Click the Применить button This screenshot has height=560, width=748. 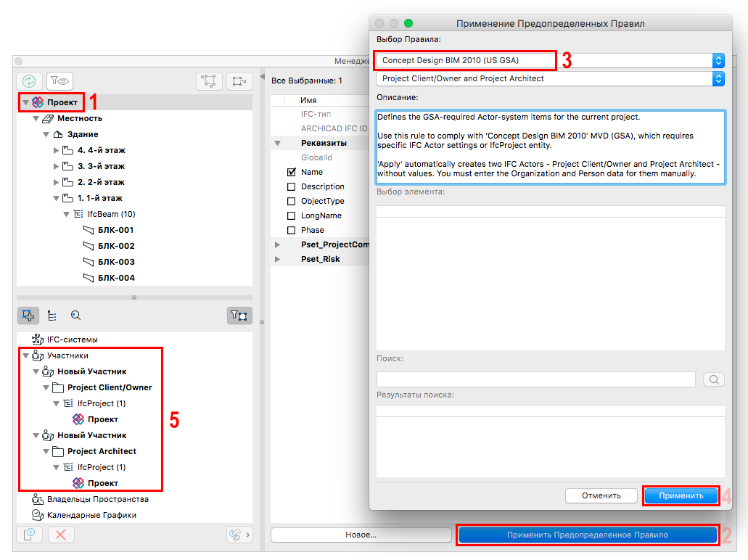click(681, 495)
